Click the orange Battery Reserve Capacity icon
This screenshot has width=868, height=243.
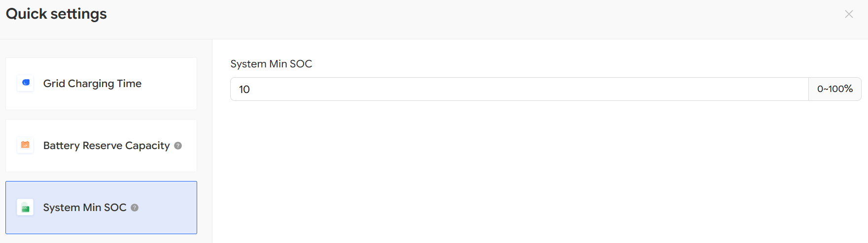click(x=25, y=145)
